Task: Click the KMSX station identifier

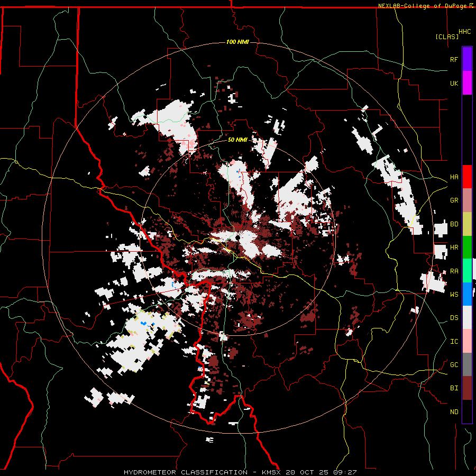Action: (272, 472)
